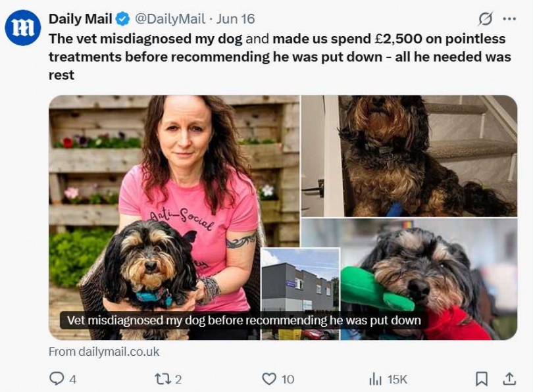Viewport: 533px width, 392px height.
Task: Like the tweet with heart icon
Action: pos(269,378)
